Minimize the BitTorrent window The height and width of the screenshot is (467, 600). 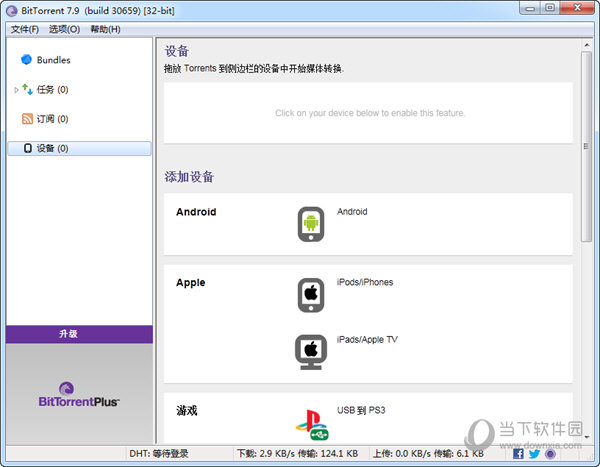[530, 8]
